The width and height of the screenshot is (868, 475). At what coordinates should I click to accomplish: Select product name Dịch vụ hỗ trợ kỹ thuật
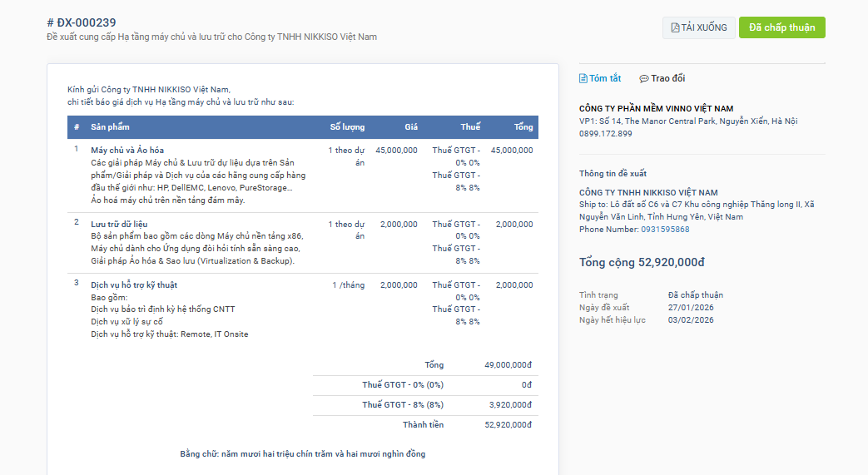pos(134,285)
